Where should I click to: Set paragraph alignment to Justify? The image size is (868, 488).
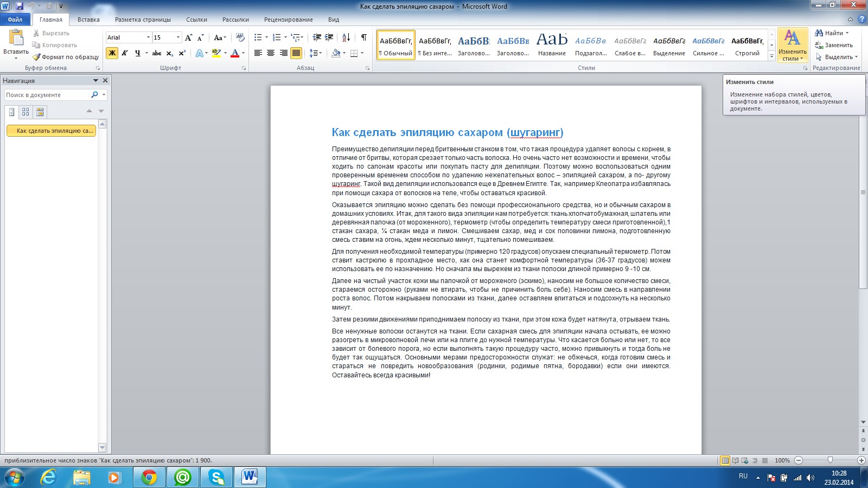pos(296,53)
